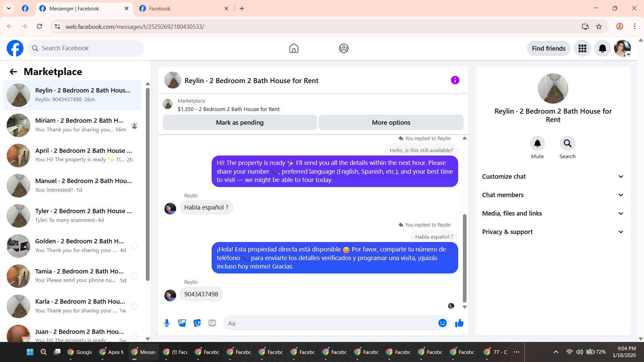Open the emoji picker in message field
644x362 pixels.
pos(442,323)
